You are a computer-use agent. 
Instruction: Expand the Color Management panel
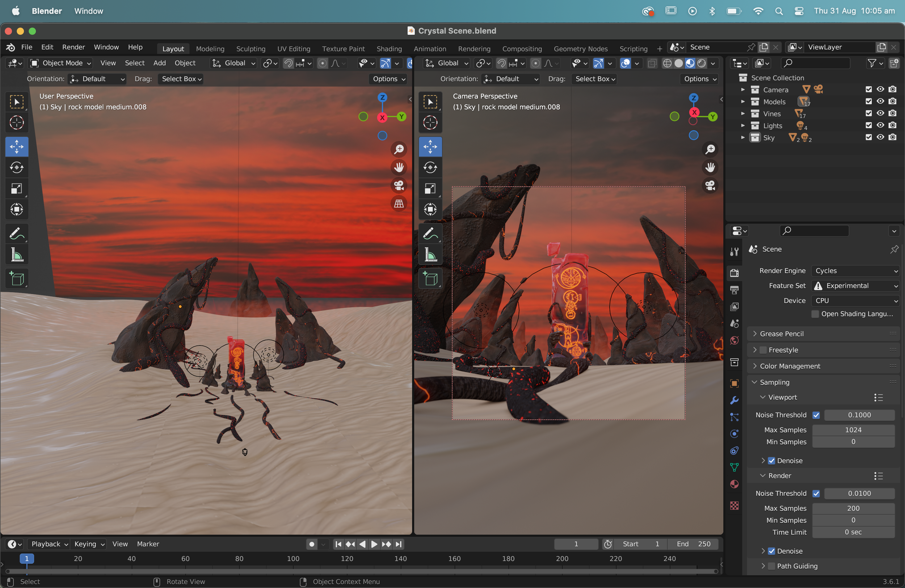click(x=790, y=366)
